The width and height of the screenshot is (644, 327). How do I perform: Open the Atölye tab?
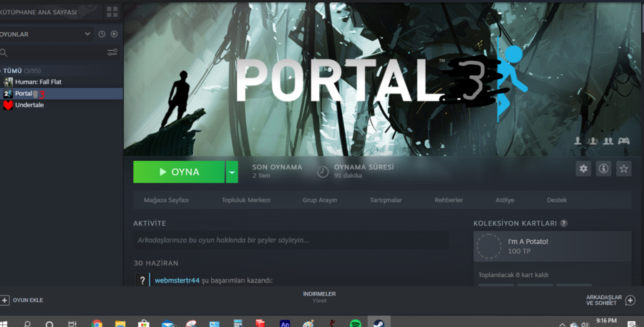[x=504, y=200]
